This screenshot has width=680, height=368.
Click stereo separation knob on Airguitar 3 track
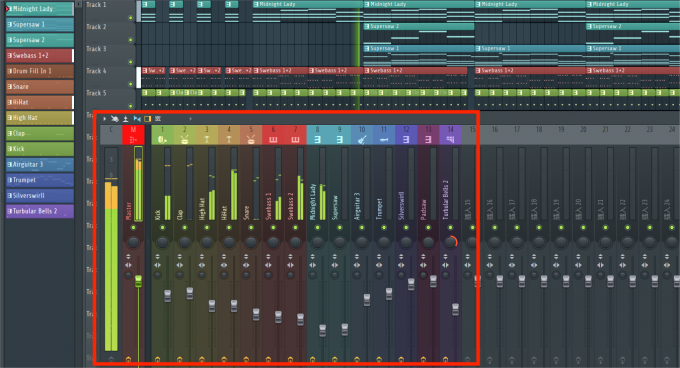356,275
